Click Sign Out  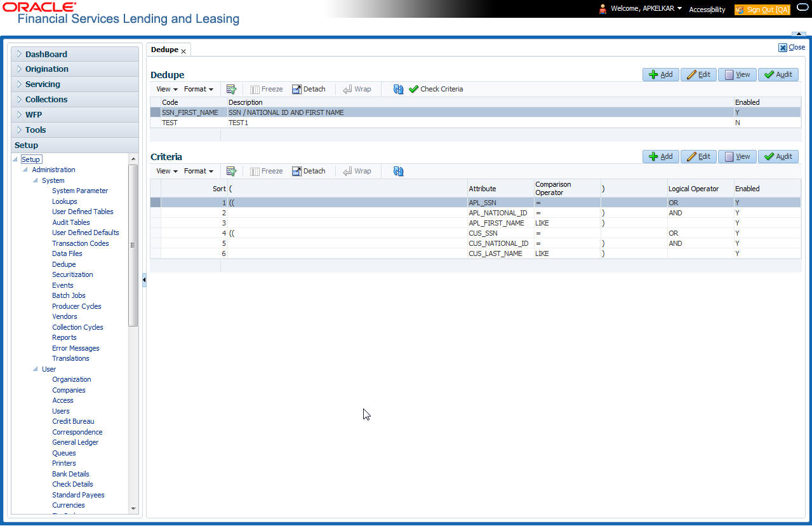point(762,10)
